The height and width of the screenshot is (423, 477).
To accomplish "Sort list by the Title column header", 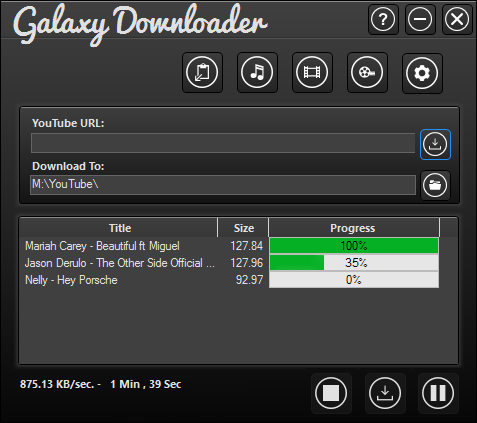I will point(118,228).
